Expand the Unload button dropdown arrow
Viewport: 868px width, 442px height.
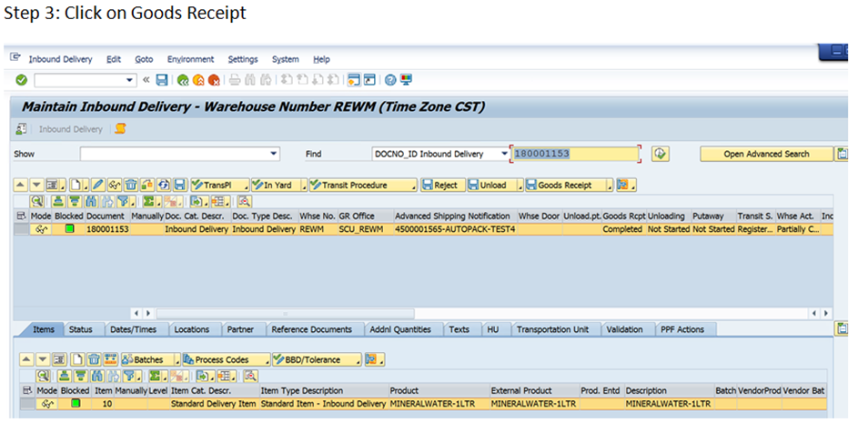(520, 186)
